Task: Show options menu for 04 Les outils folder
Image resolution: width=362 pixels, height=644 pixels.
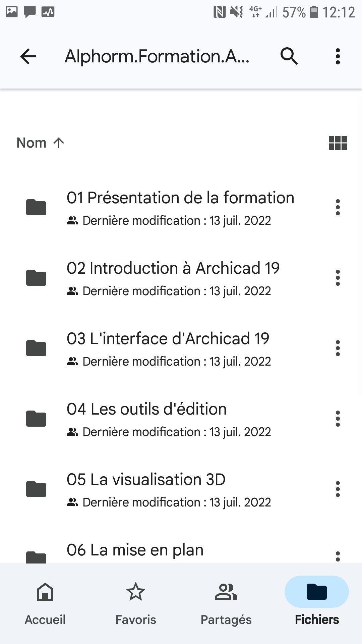Action: coord(338,419)
